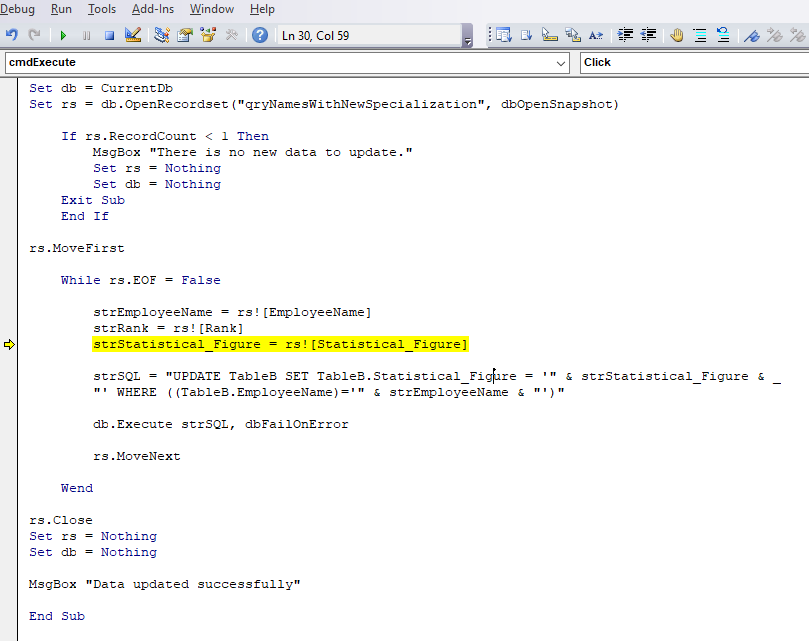Click the 'Set db = CurrentDb' line
This screenshot has height=641, width=809.
(x=101, y=88)
